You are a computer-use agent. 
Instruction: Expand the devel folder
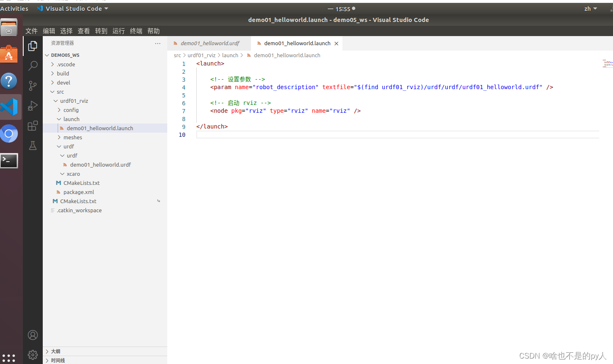(105, 83)
